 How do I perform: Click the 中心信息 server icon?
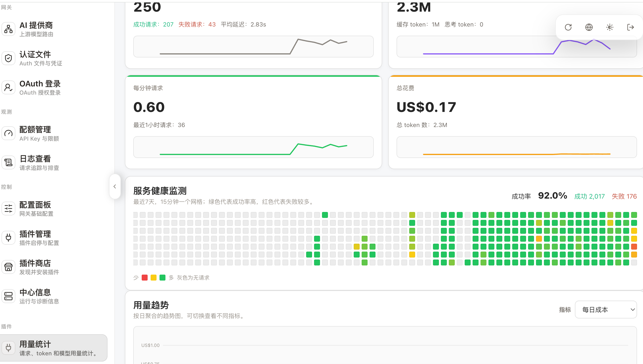pyautogui.click(x=8, y=296)
